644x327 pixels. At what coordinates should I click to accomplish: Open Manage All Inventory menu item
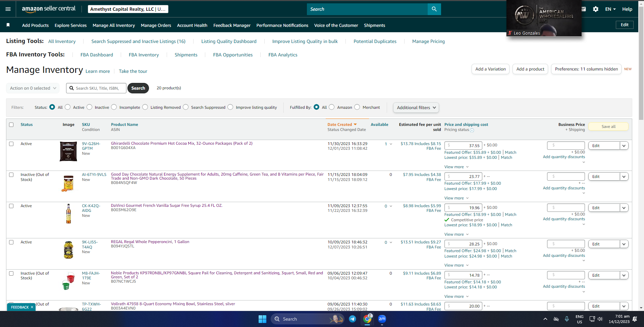coord(114,25)
